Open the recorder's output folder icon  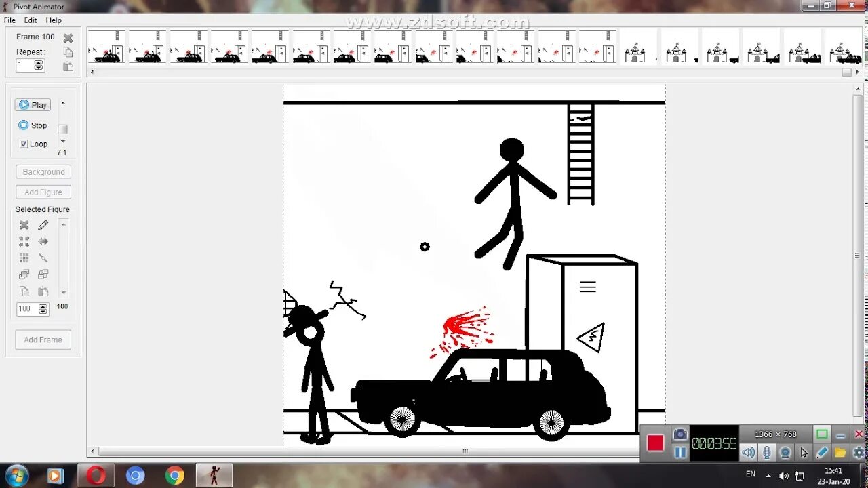point(840,452)
